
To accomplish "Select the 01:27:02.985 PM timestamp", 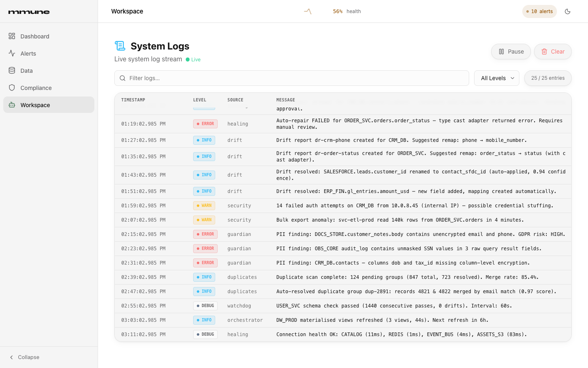I will (143, 140).
